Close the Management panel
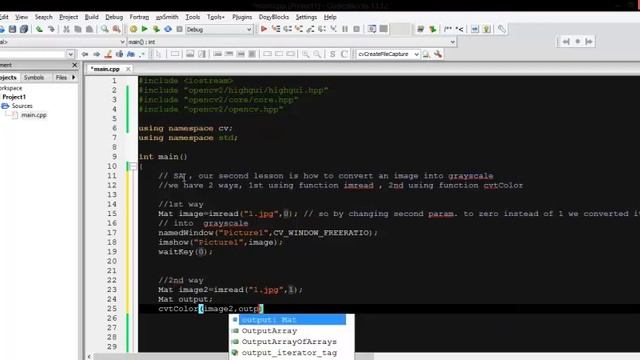This screenshot has width=640, height=360. tap(74, 65)
